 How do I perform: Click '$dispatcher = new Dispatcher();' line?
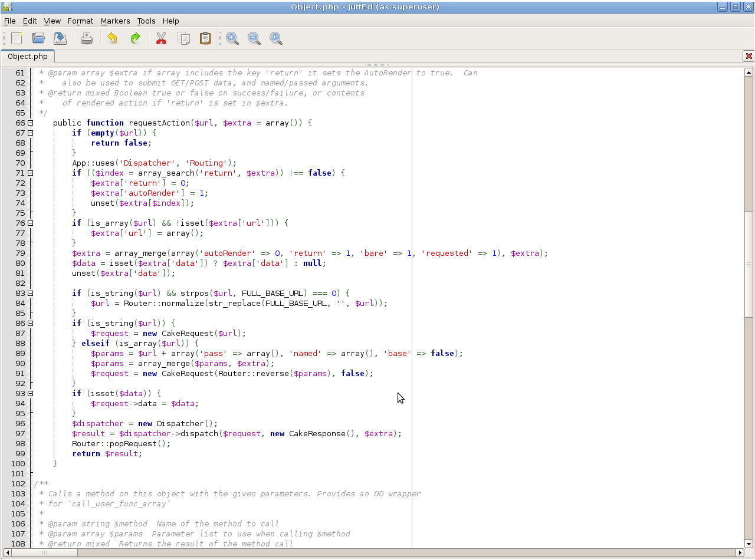point(145,423)
